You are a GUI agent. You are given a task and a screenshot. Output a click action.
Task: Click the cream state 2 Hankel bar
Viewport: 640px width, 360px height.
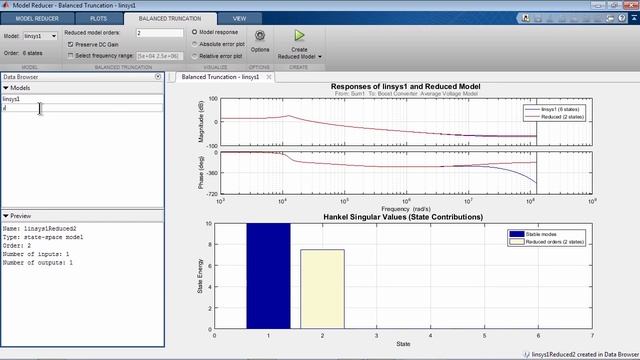(322, 289)
